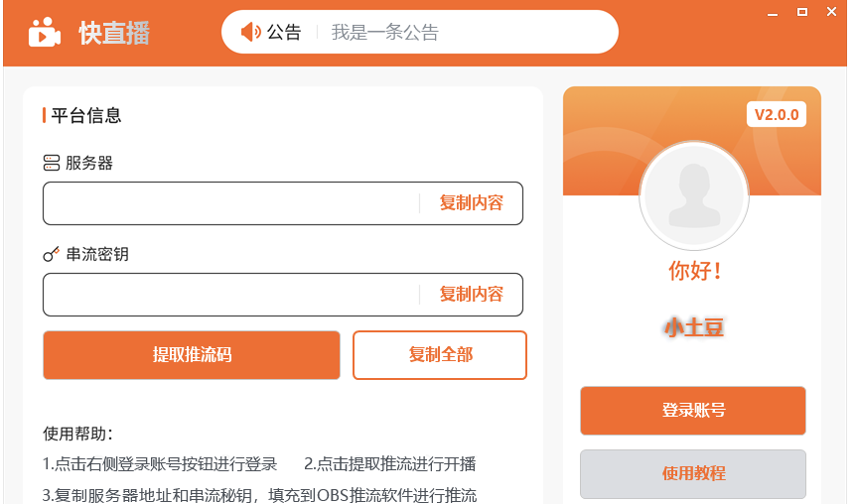Click the server icon beside 服务器

pyautogui.click(x=52, y=163)
